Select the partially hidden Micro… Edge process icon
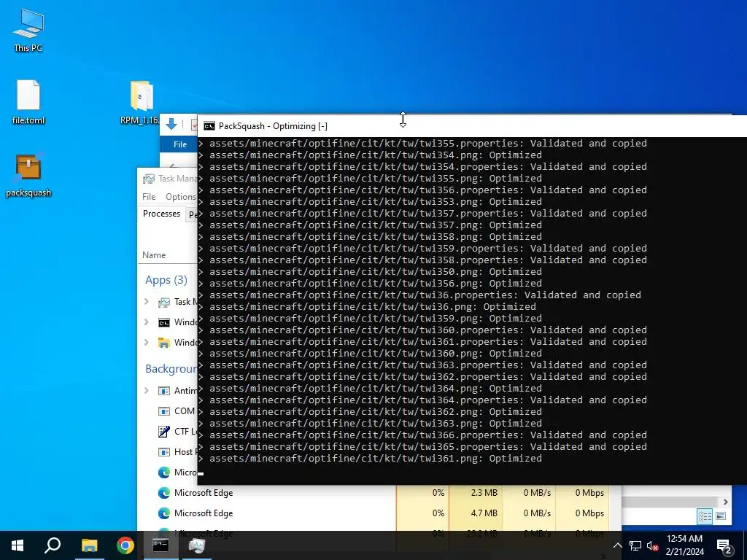This screenshot has height=560, width=747. 164,472
